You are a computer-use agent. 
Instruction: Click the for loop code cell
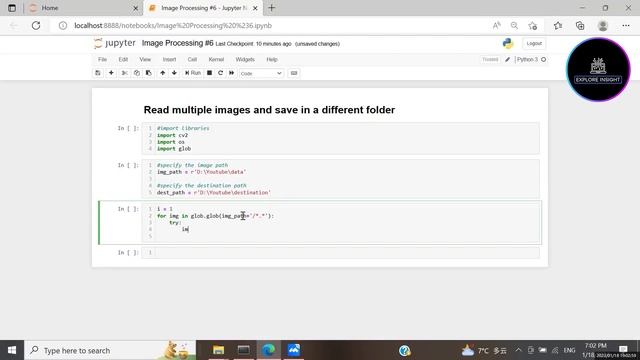click(x=340, y=222)
